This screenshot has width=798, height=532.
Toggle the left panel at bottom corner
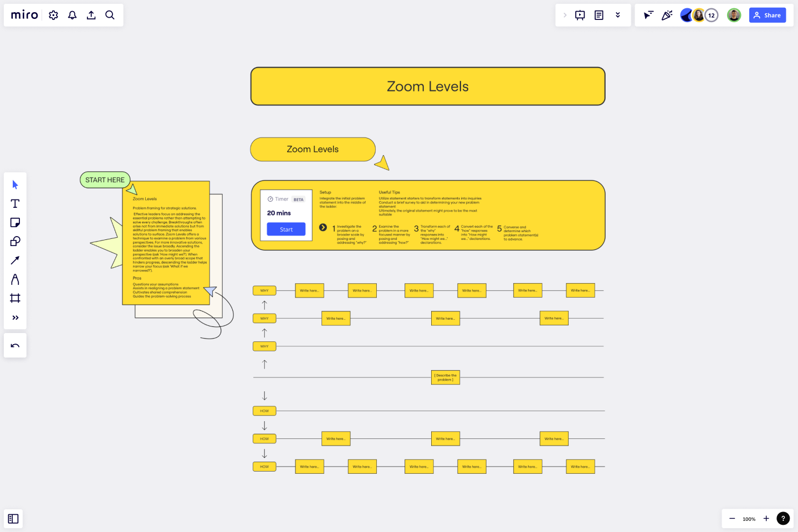click(13, 519)
